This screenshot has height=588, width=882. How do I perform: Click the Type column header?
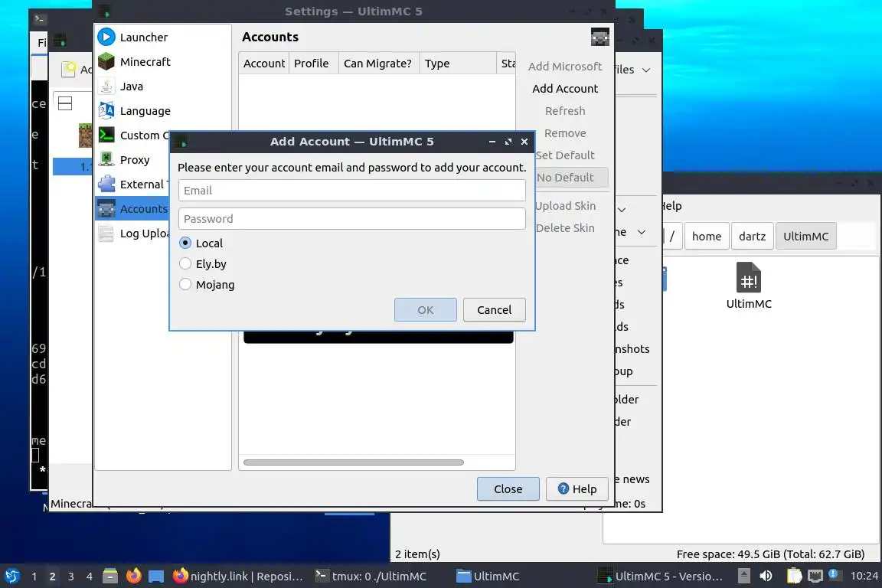coord(457,64)
